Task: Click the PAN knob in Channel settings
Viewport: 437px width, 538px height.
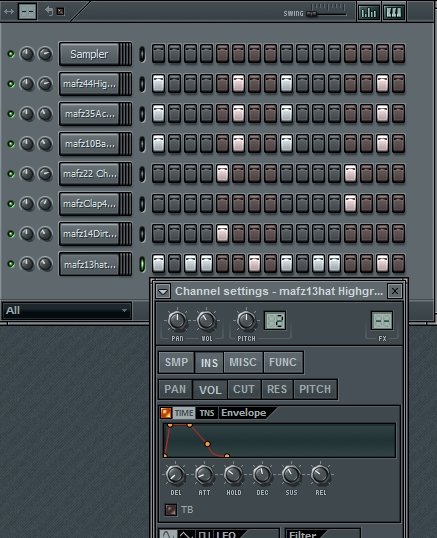Action: 177,320
